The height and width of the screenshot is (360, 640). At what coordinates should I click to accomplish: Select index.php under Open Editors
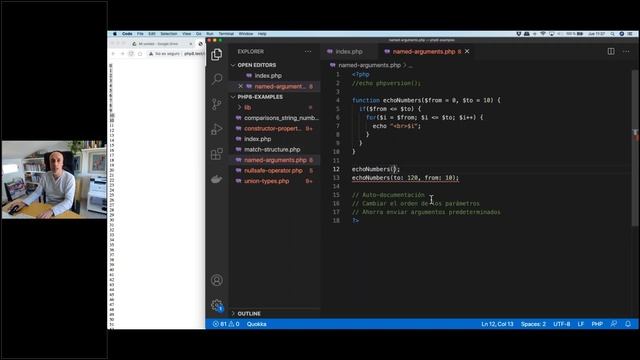(x=268, y=76)
